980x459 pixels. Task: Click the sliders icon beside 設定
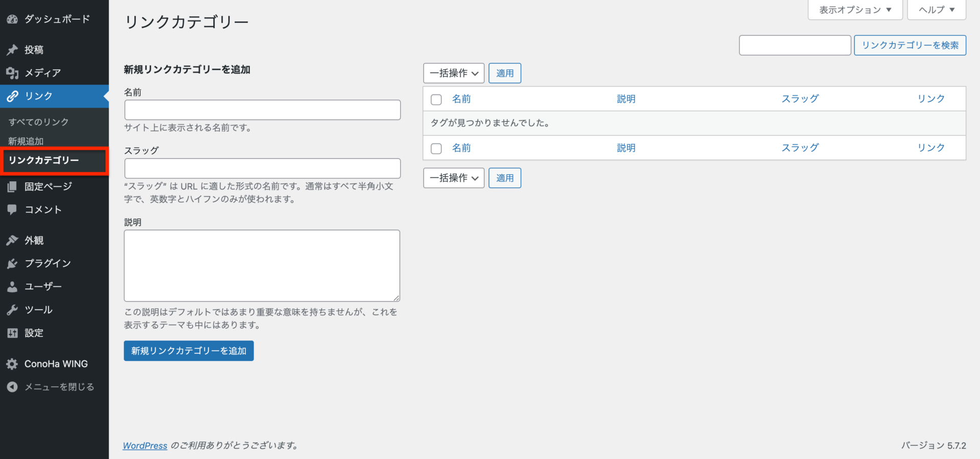click(12, 333)
